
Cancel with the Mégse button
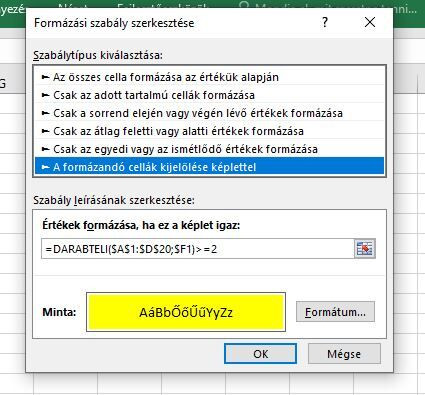pos(344,354)
